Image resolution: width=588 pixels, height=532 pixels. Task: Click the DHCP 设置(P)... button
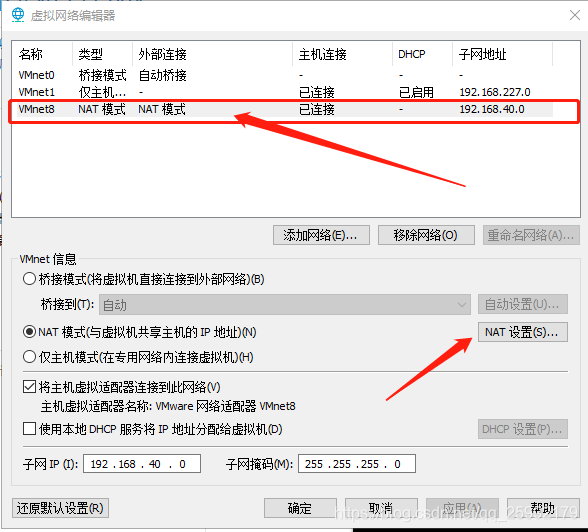tap(523, 429)
